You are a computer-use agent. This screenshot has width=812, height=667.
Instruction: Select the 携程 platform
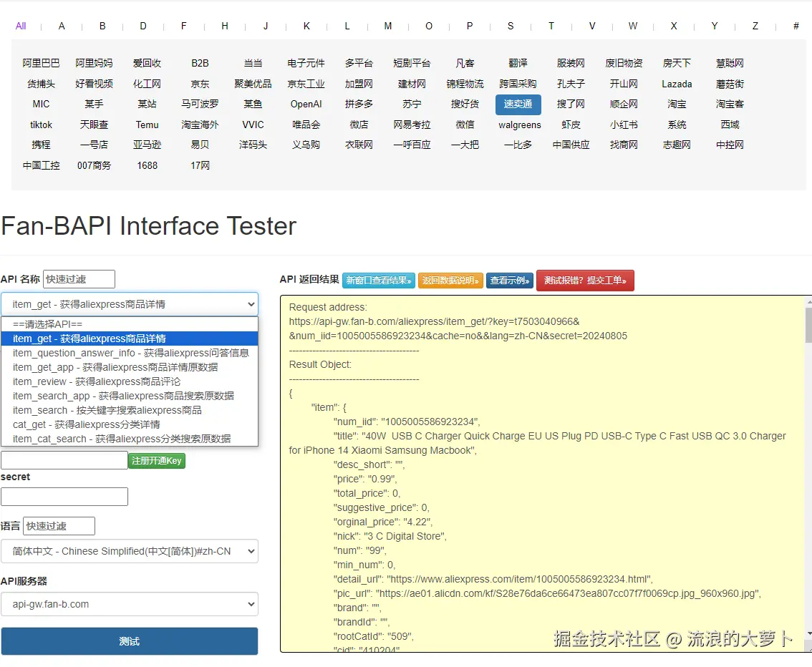41,145
